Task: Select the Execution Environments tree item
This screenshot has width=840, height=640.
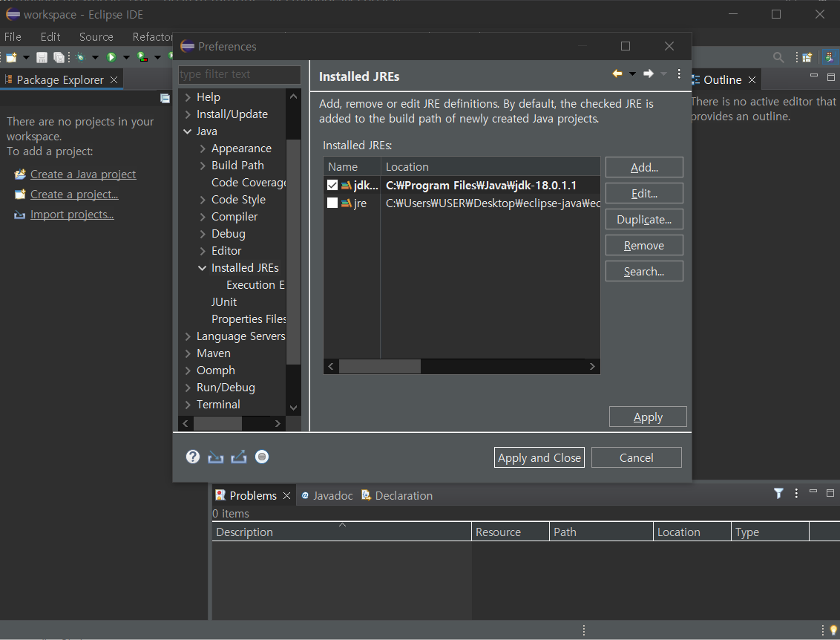Action: point(255,285)
